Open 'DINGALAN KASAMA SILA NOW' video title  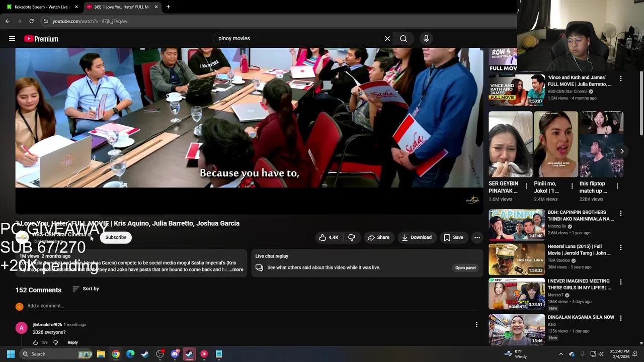point(581,317)
